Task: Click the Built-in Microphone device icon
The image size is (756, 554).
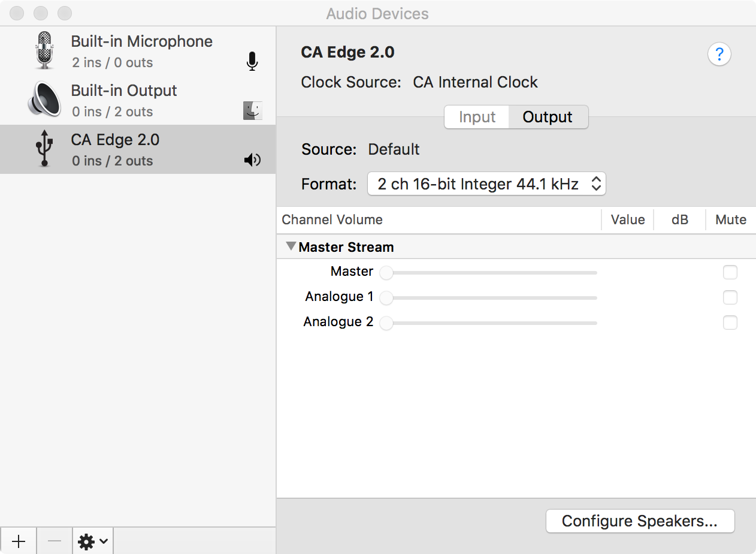Action: pyautogui.click(x=45, y=50)
